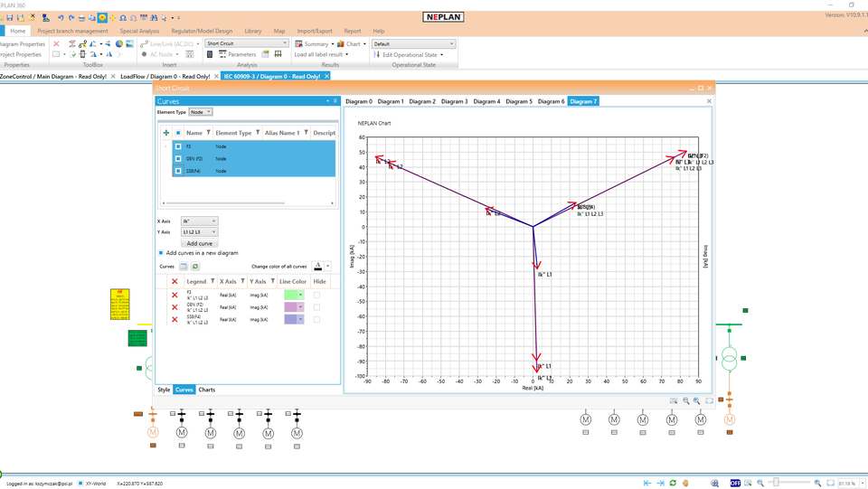Viewport: 868px width, 489px height.
Task: Click Load all label result
Action: 319,54
